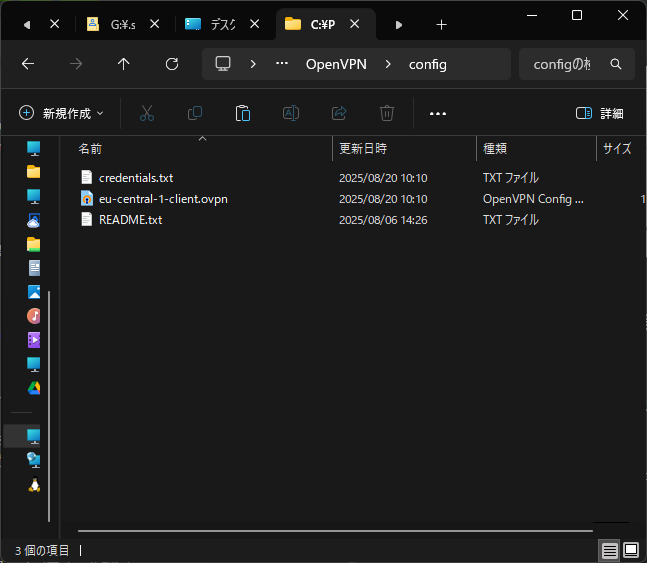The height and width of the screenshot is (563, 647).
Task: Open Music in the sidebar
Action: click(x=34, y=316)
